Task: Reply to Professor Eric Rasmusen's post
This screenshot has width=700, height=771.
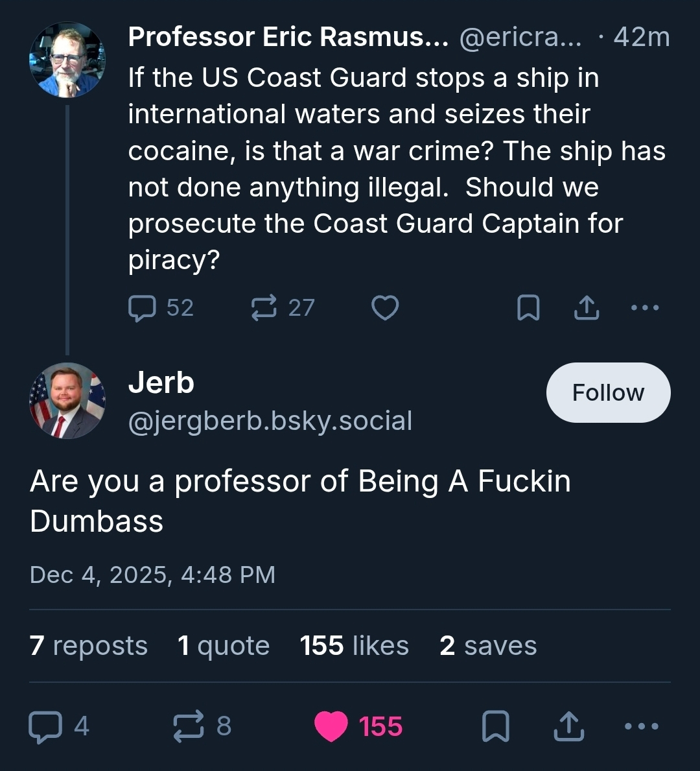Action: click(143, 308)
